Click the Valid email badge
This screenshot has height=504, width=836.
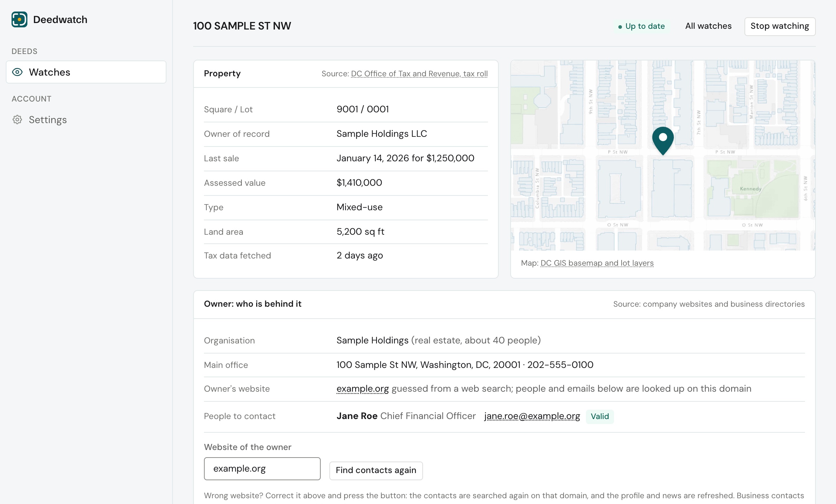pos(600,417)
